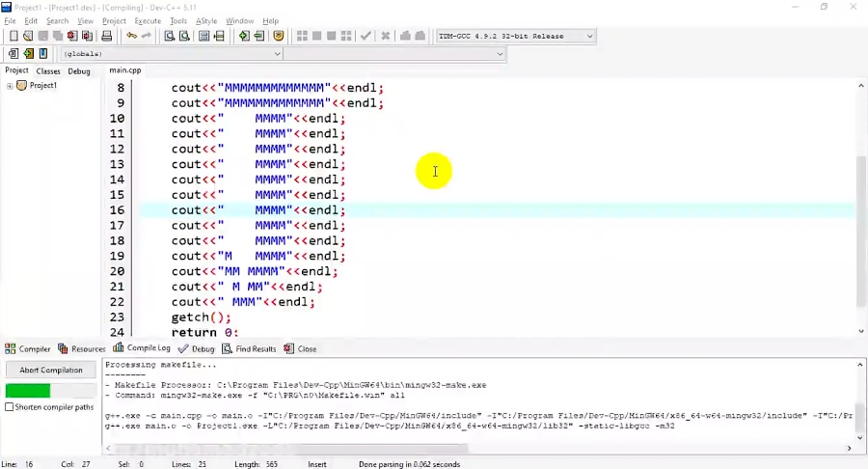Click the 'Processing makefile...' line in compile log
868x469 pixels.
coord(161,365)
